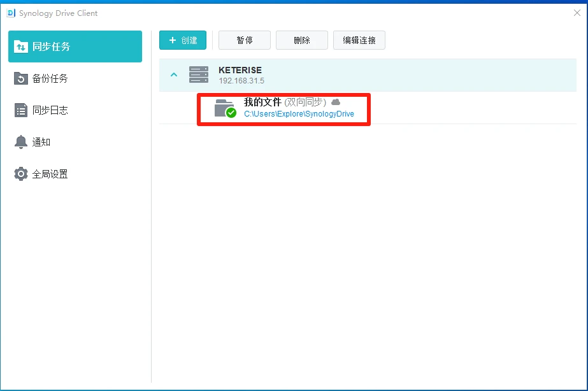Screen dimensions: 588x391
Task: Click the Synology Drive Client logo icon
Action: pyautogui.click(x=11, y=13)
